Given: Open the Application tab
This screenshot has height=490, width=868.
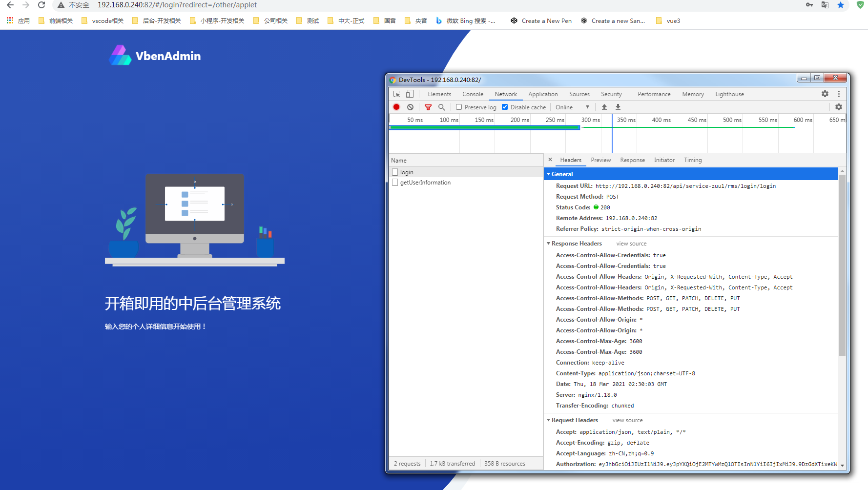Looking at the screenshot, I should coord(543,94).
